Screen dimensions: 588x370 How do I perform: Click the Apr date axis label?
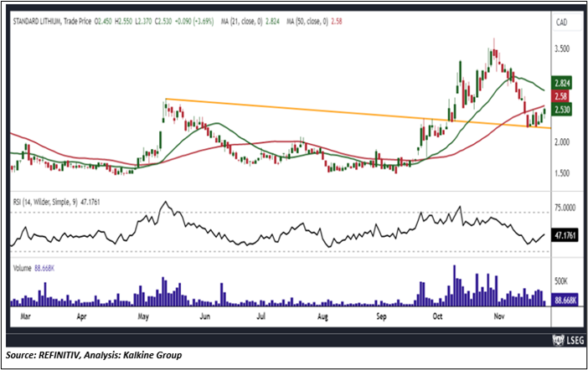81,316
